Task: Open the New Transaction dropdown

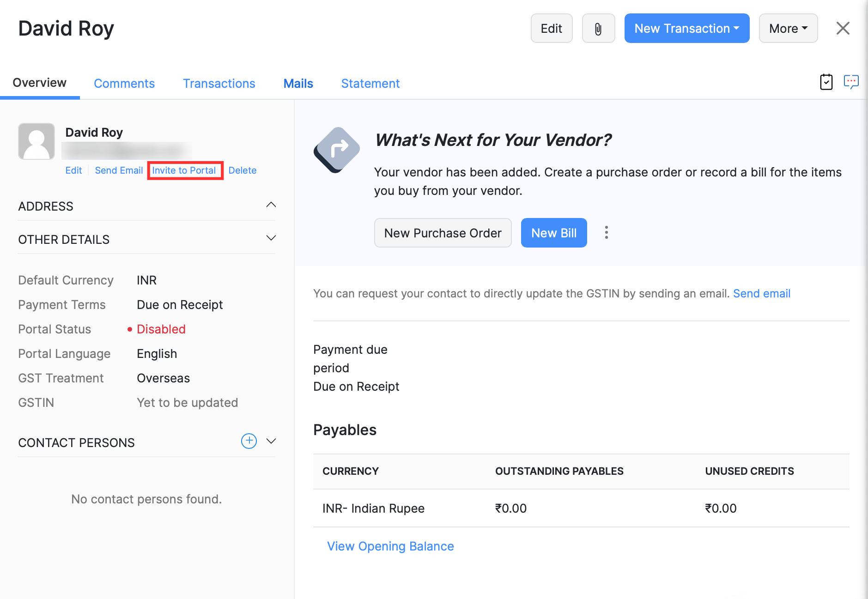Action: pyautogui.click(x=686, y=29)
